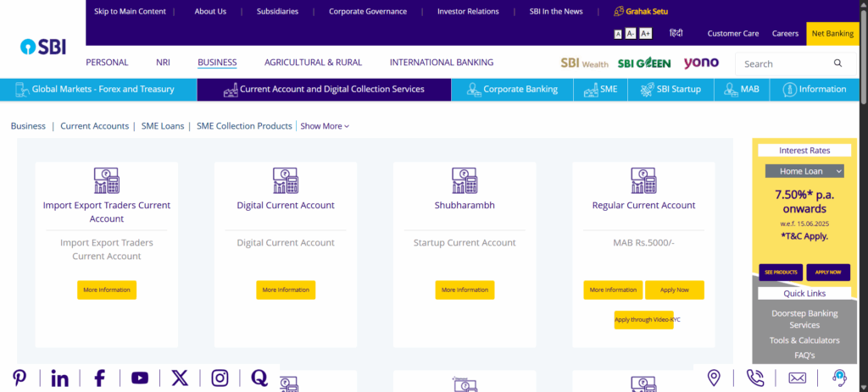Click the Apply Now button on Regular Current Account

click(x=675, y=290)
